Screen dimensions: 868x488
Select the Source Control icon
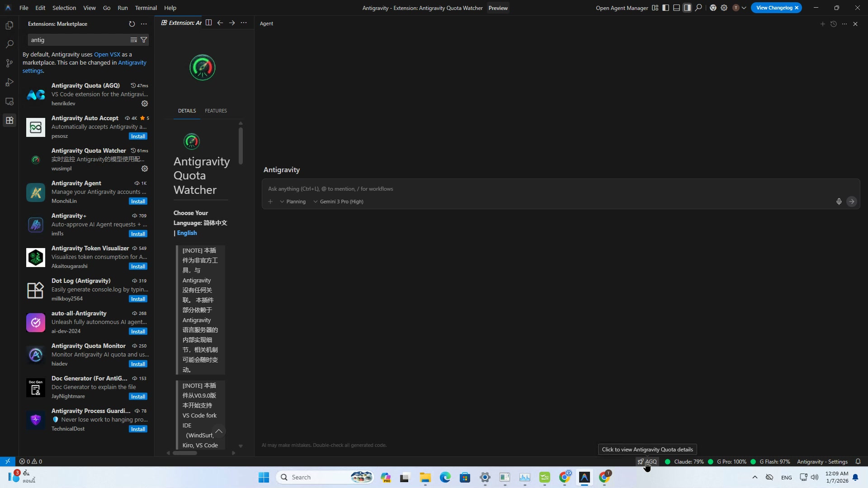pyautogui.click(x=9, y=63)
